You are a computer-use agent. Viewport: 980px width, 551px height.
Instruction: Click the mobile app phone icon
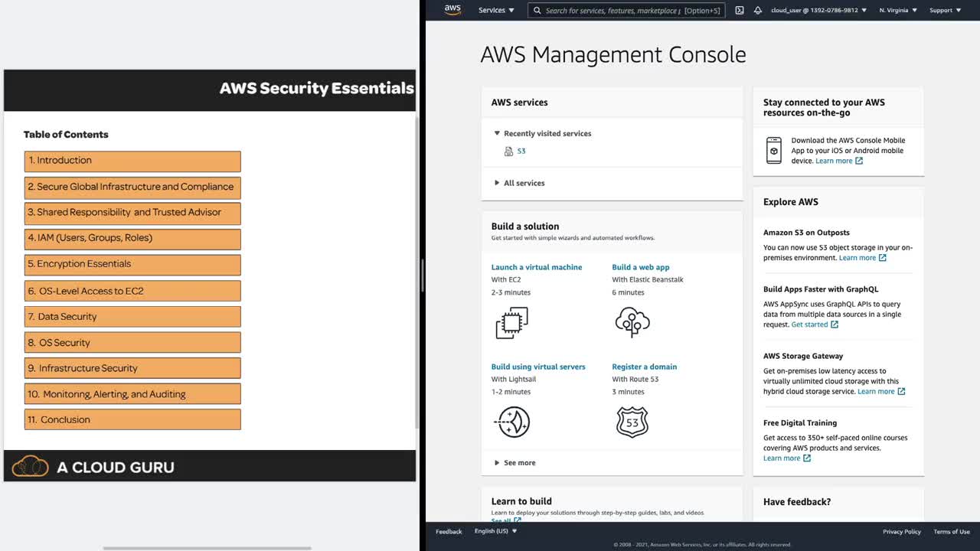(x=774, y=151)
